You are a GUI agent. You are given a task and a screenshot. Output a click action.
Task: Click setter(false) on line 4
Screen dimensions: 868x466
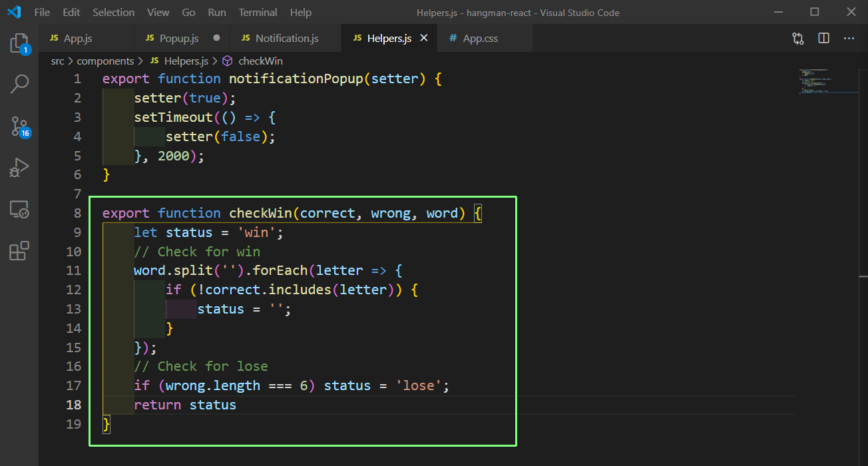[217, 136]
